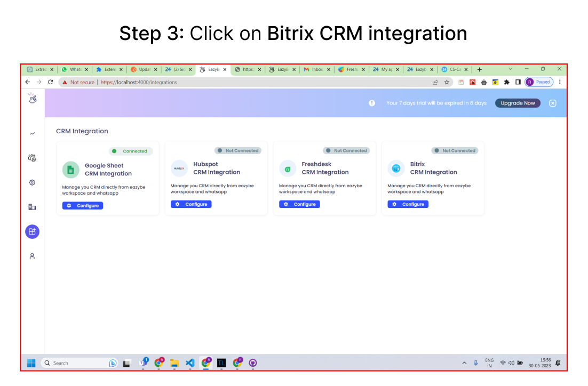Share this page via share icon

tap(435, 82)
